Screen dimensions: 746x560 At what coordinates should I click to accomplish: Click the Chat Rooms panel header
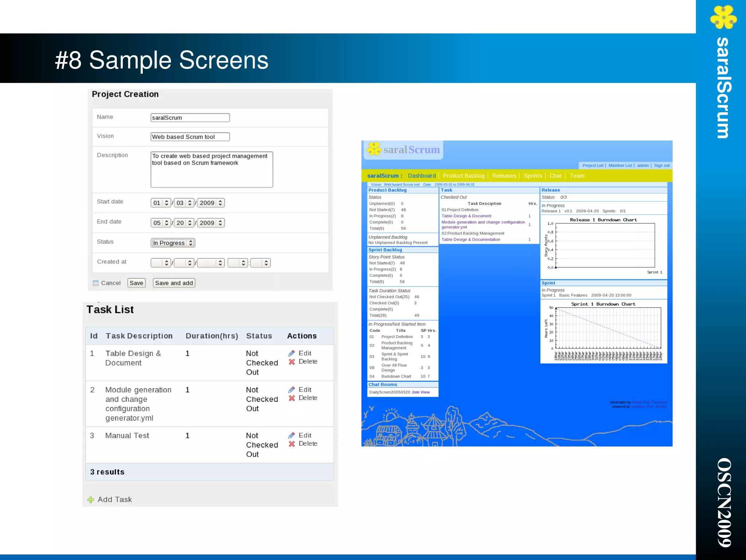tap(403, 385)
